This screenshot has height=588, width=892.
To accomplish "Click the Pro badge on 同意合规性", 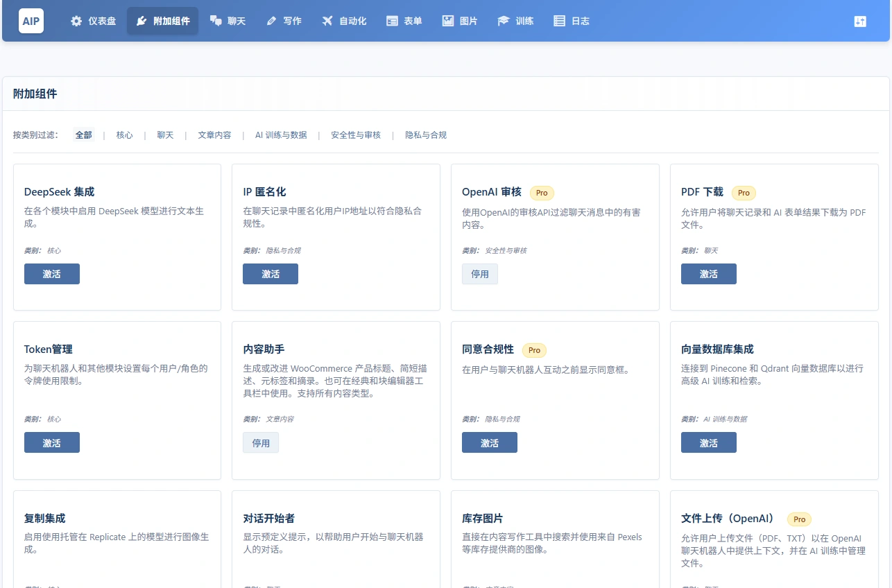I will (534, 350).
